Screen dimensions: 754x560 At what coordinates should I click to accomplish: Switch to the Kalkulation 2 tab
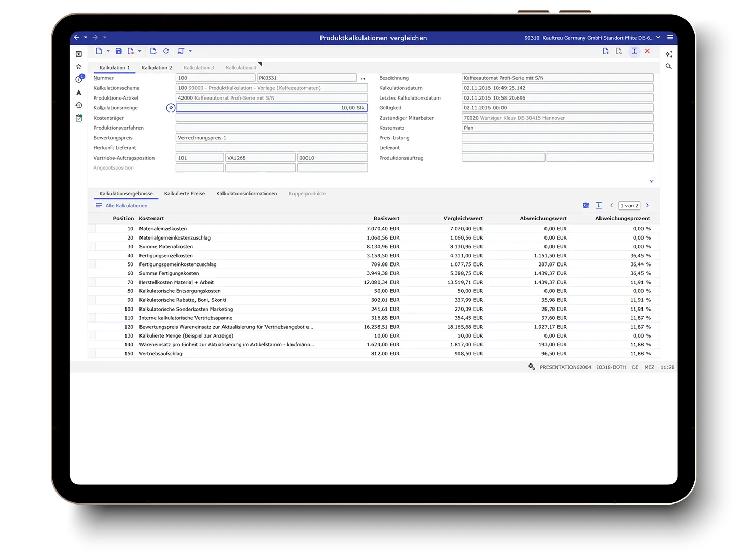156,68
